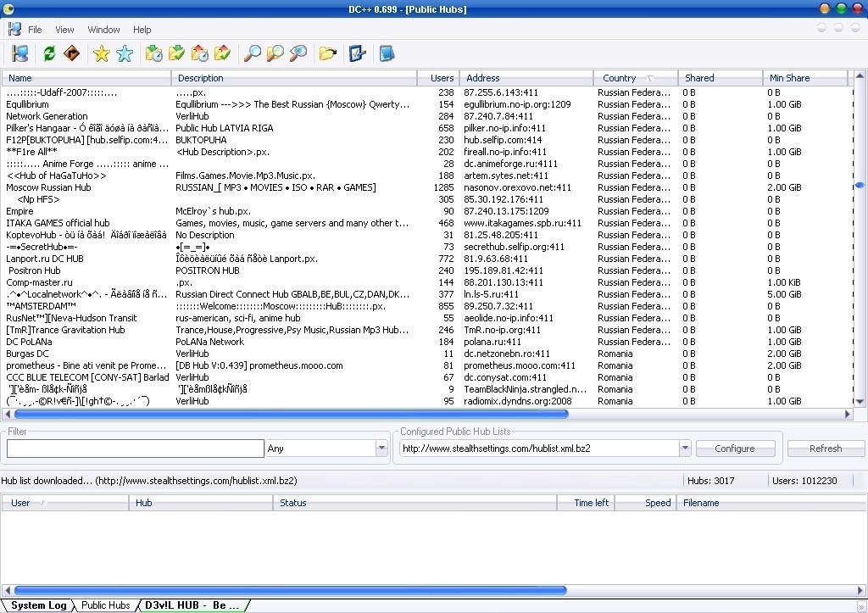Click the Configure button
The image size is (868, 613).
[734, 449]
